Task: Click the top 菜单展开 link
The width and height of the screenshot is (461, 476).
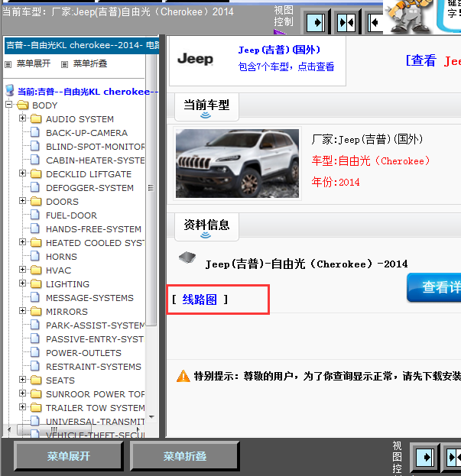Action: click(x=34, y=63)
